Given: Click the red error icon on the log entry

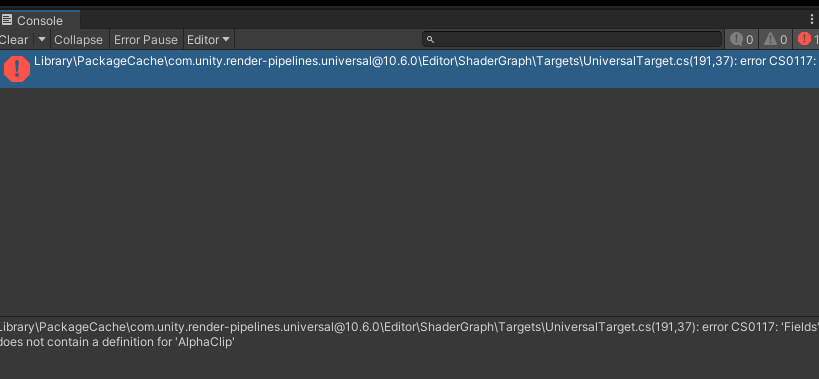Looking at the screenshot, I should click(x=17, y=68).
